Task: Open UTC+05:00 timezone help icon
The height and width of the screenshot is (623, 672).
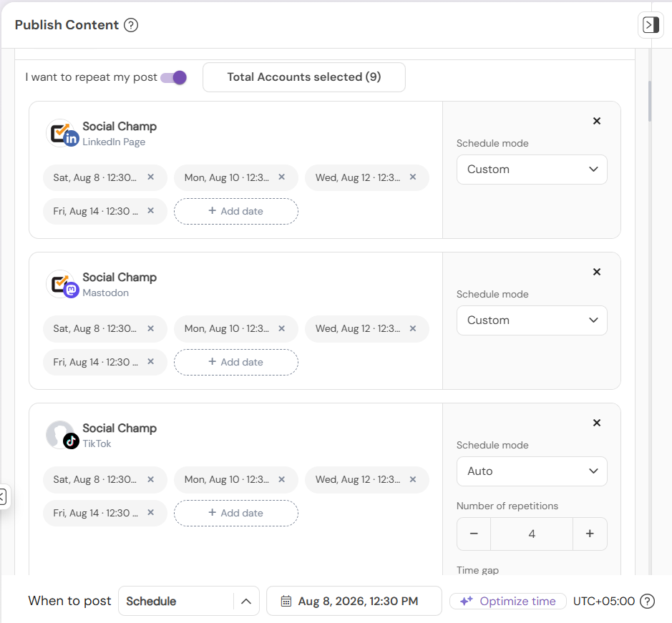Action: click(647, 601)
